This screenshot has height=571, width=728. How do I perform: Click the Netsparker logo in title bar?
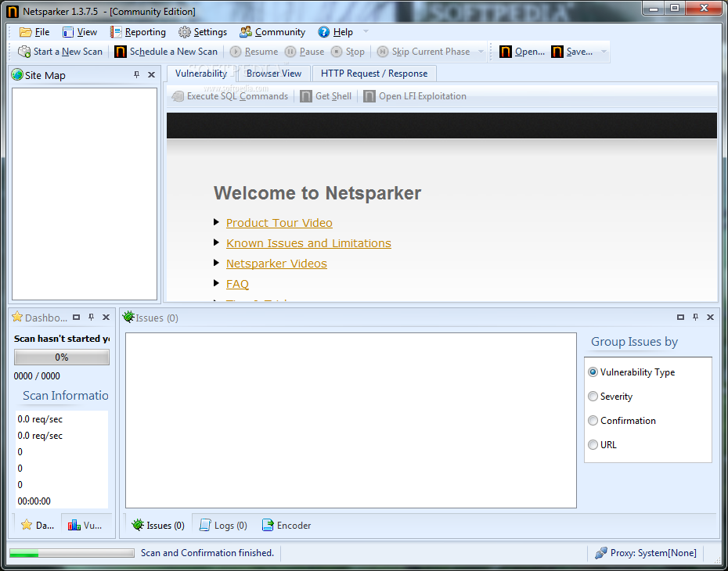13,11
